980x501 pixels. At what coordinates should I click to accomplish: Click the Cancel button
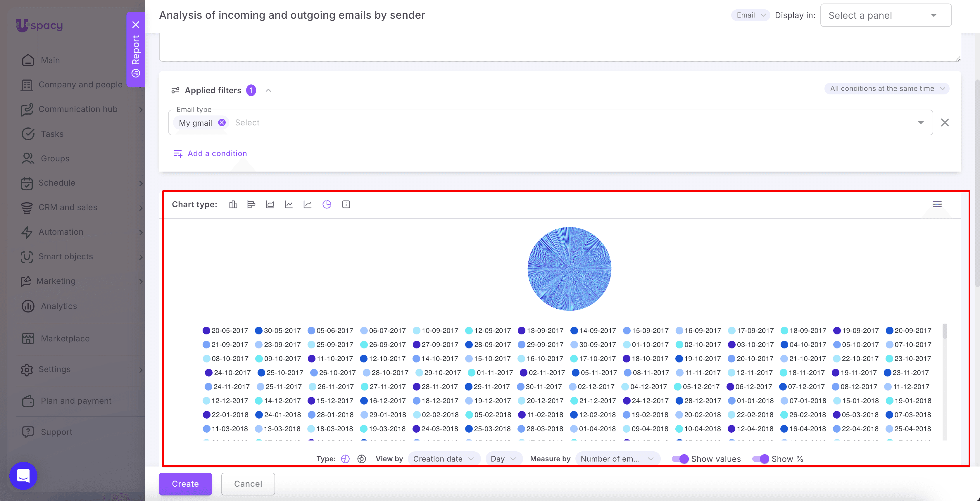pyautogui.click(x=248, y=483)
